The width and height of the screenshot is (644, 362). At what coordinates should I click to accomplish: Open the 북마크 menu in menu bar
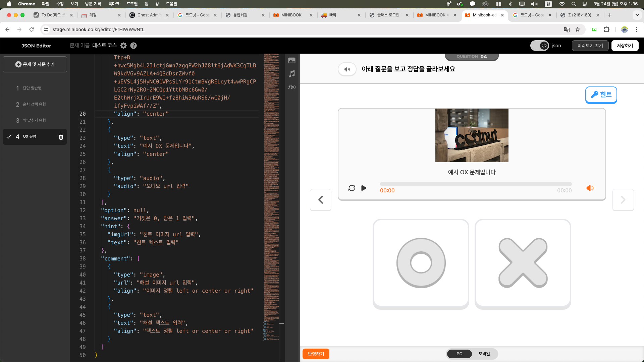(x=114, y=4)
